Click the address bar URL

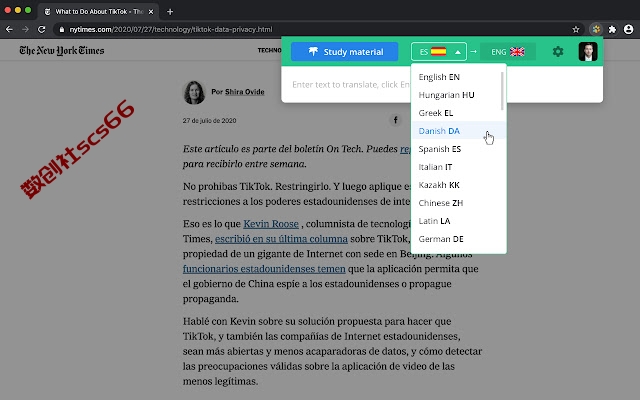pos(171,29)
